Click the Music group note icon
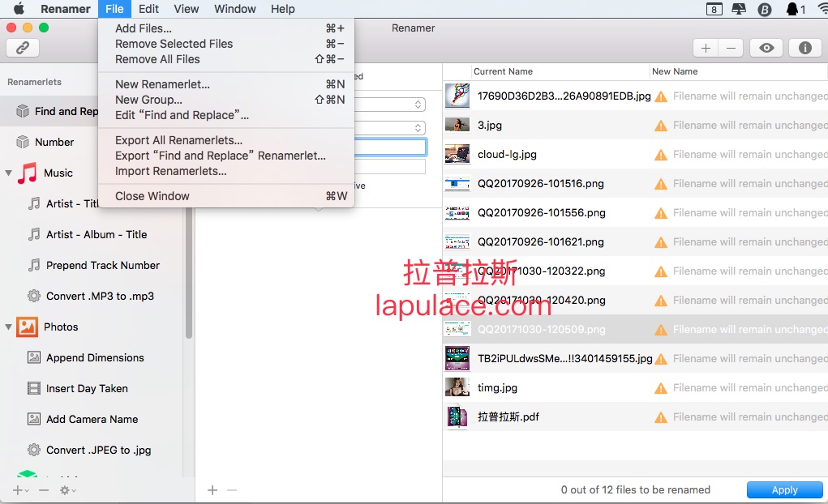This screenshot has width=828, height=504. click(x=28, y=173)
